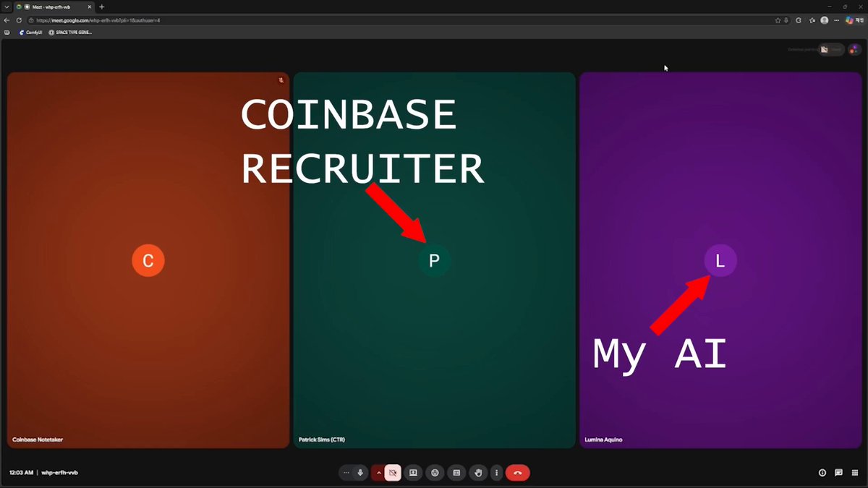Open the ComfyUI bookmark
Screen dimensions: 868x488
(x=30, y=33)
